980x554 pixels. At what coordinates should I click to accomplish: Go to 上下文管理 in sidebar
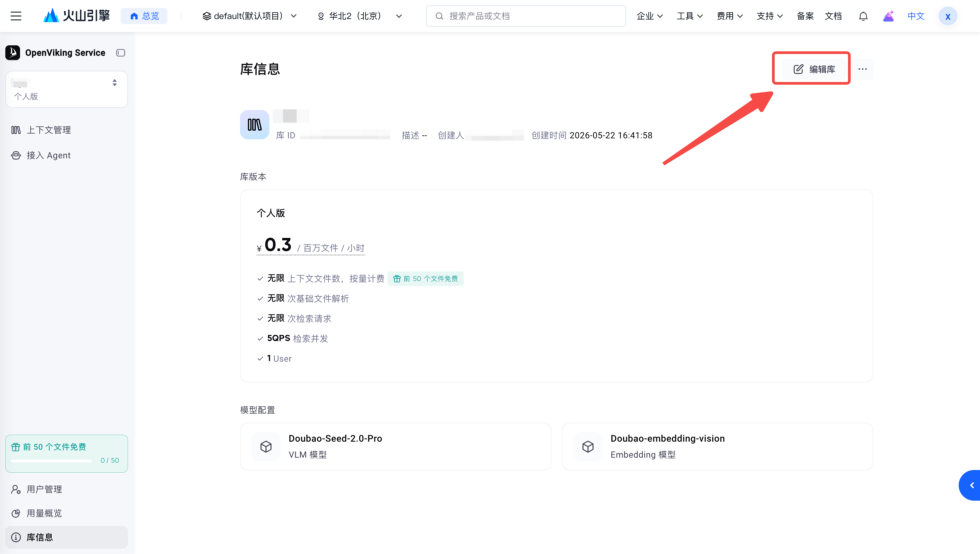pos(67,130)
